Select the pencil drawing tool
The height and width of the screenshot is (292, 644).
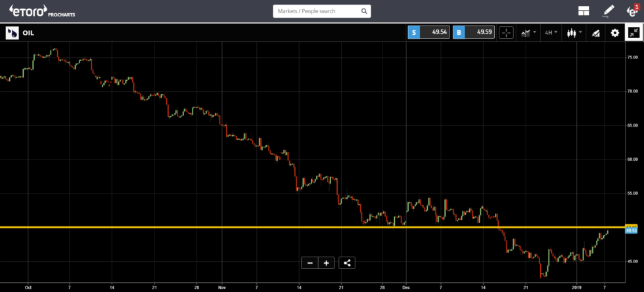coord(609,11)
